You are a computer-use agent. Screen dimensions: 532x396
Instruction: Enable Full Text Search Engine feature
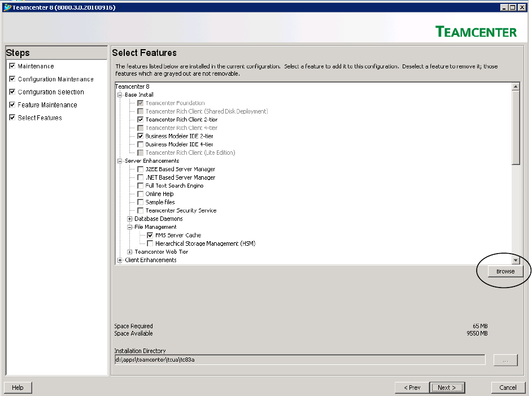point(140,186)
